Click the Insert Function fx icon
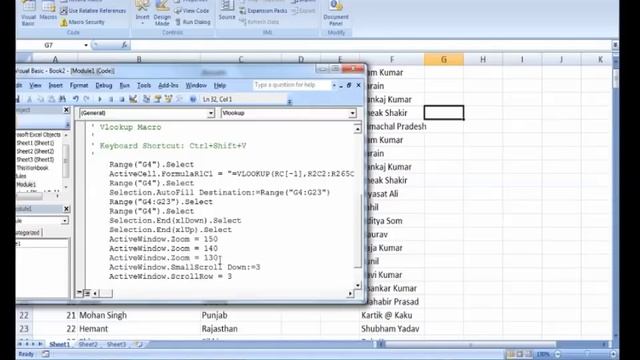Image resolution: width=640 pixels, height=360 pixels. tap(124, 45)
